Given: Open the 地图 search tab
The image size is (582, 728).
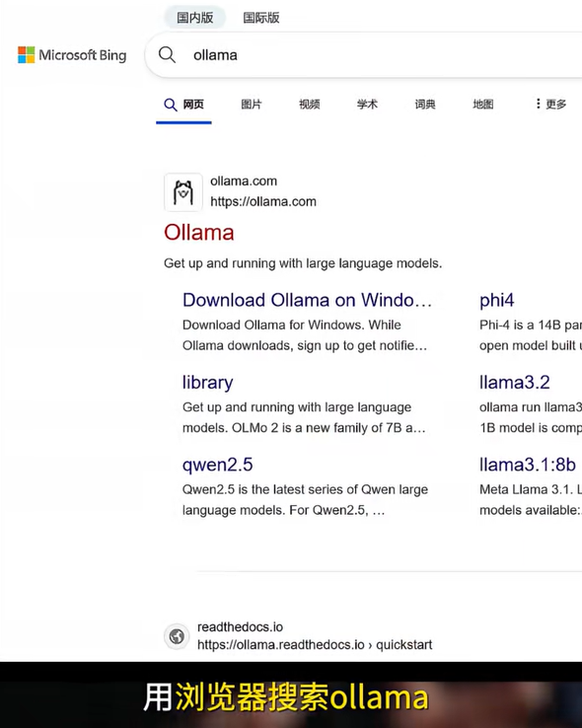Looking at the screenshot, I should pos(483,104).
